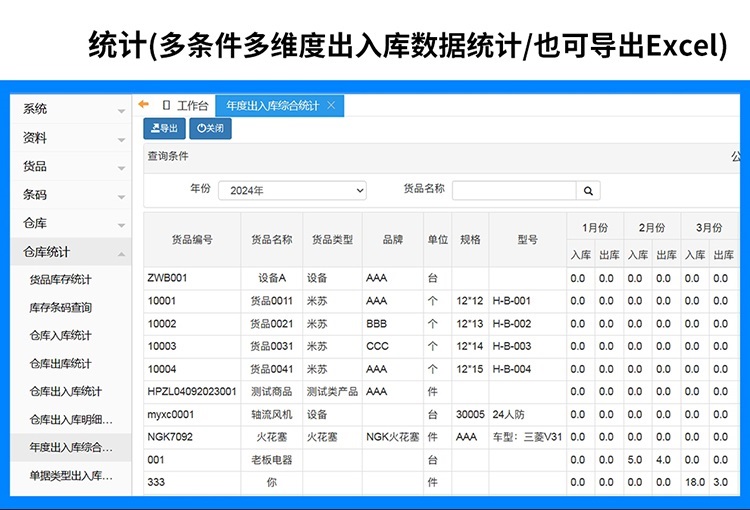
Task: Open 单据类型出入库 in the sidebar
Action: click(71, 476)
